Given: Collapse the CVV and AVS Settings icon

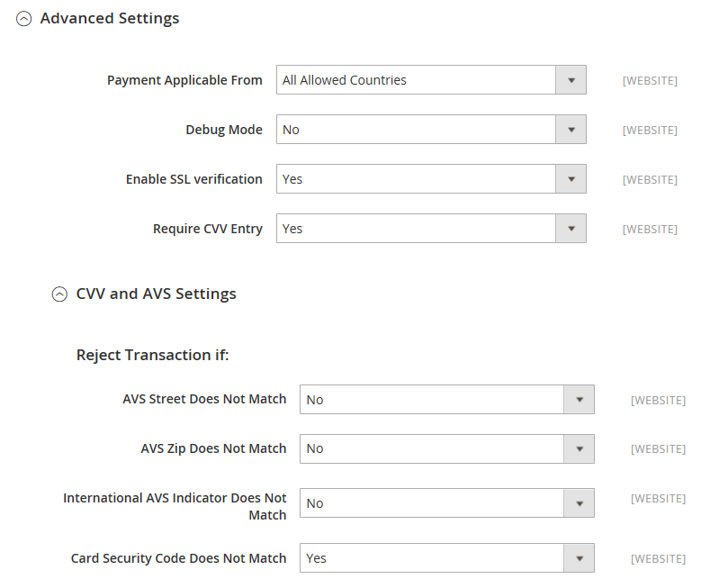Looking at the screenshot, I should tap(59, 294).
